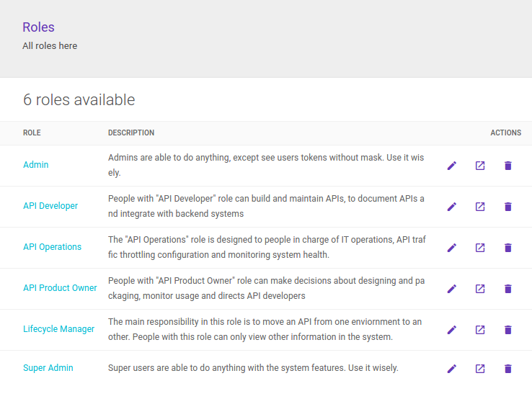This screenshot has height=399, width=532.
Task: Click the Super Admin role link
Action: click(x=48, y=368)
